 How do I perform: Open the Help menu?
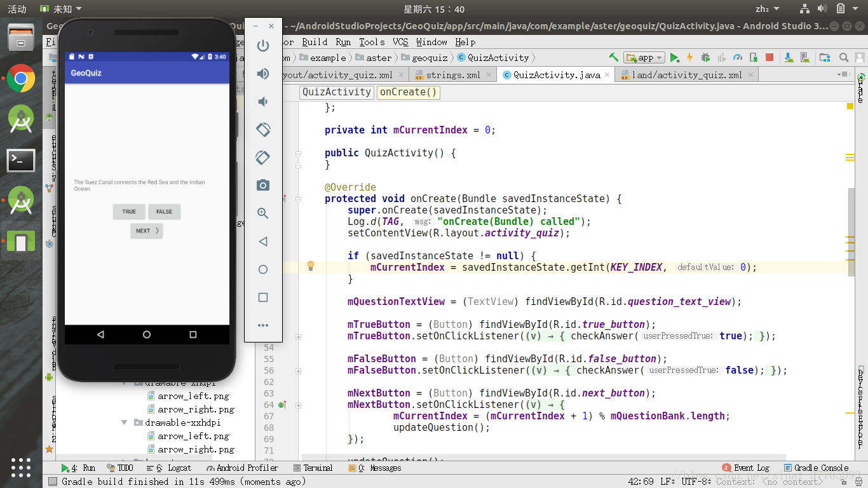[x=465, y=42]
